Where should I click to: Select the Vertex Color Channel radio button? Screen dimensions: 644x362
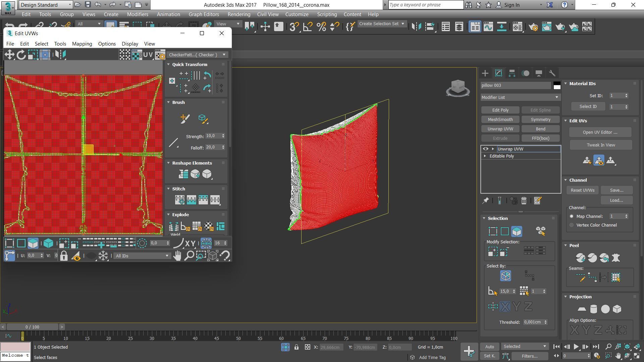click(x=572, y=225)
